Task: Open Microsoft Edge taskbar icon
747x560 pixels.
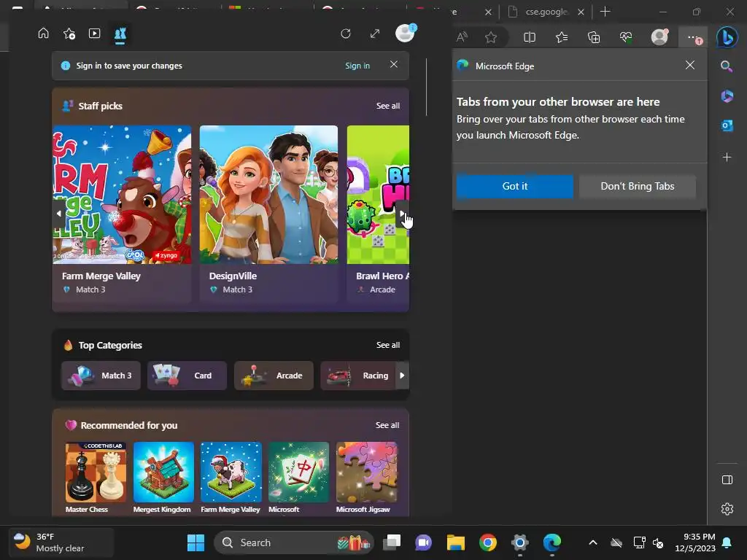Action: [552, 542]
